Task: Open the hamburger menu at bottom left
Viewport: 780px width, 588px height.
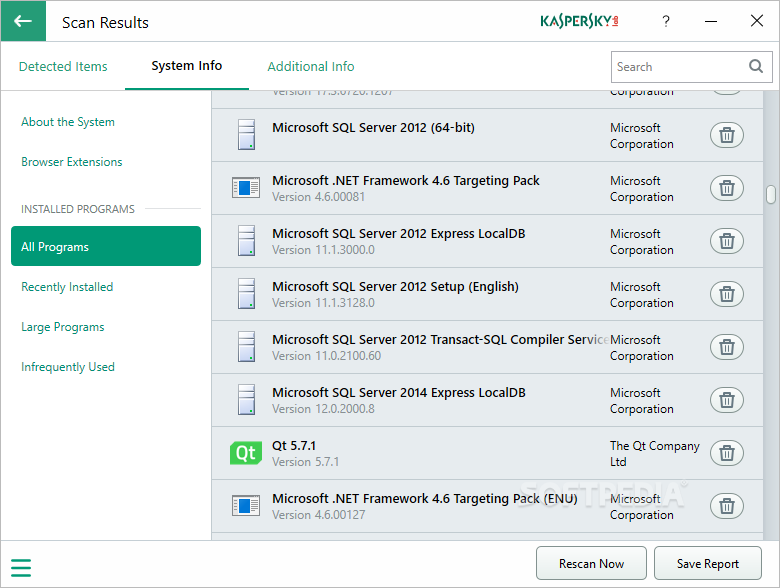Action: coord(21,568)
